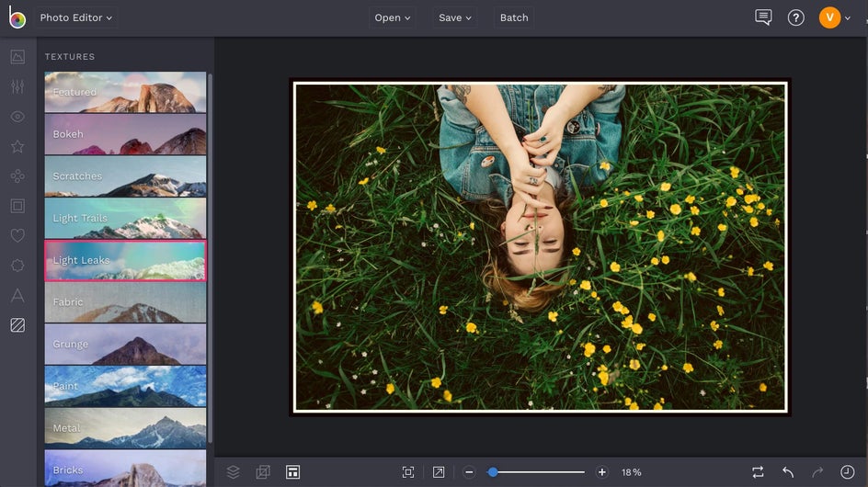868x487 pixels.
Task: Open the Edit sliders panel icon
Action: tap(17, 86)
